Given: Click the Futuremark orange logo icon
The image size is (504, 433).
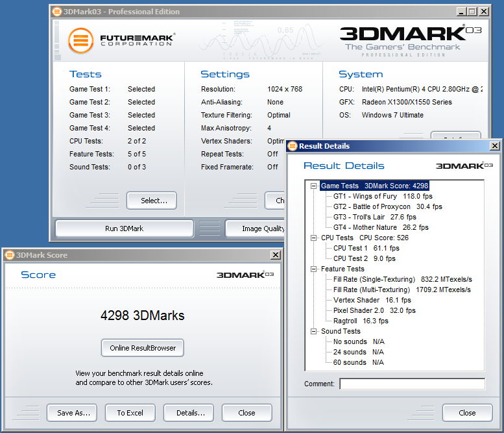Looking at the screenshot, I should tap(80, 40).
